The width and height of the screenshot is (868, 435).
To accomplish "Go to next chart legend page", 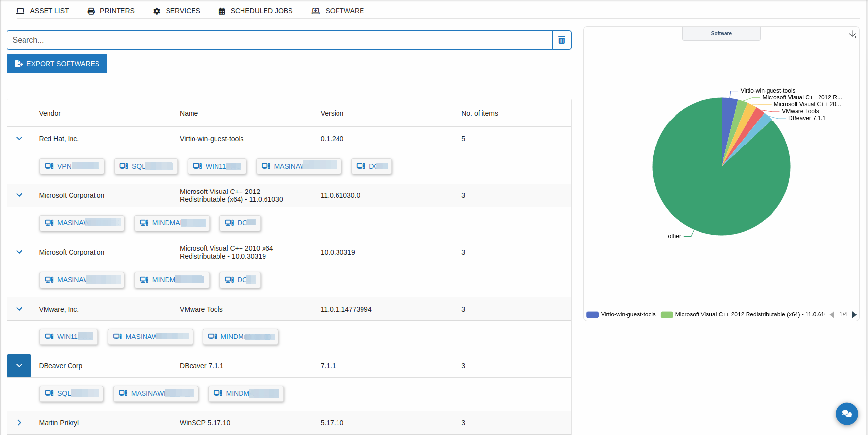I will pos(854,314).
